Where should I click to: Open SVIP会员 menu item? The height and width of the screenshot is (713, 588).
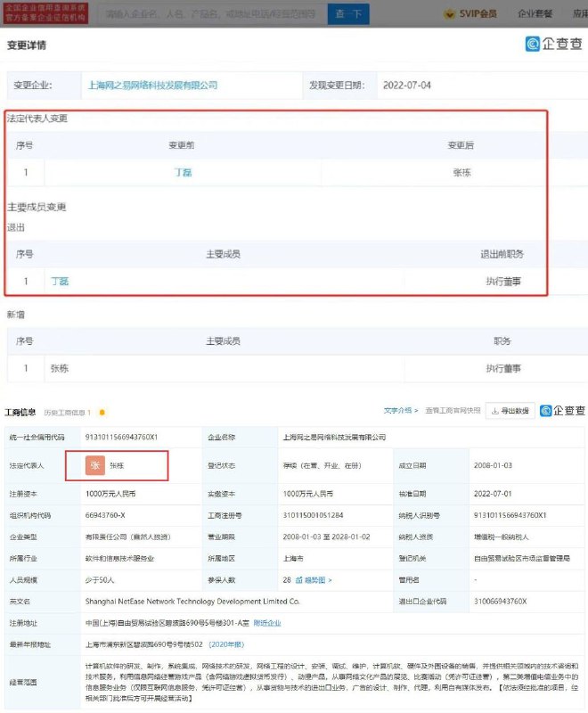478,14
